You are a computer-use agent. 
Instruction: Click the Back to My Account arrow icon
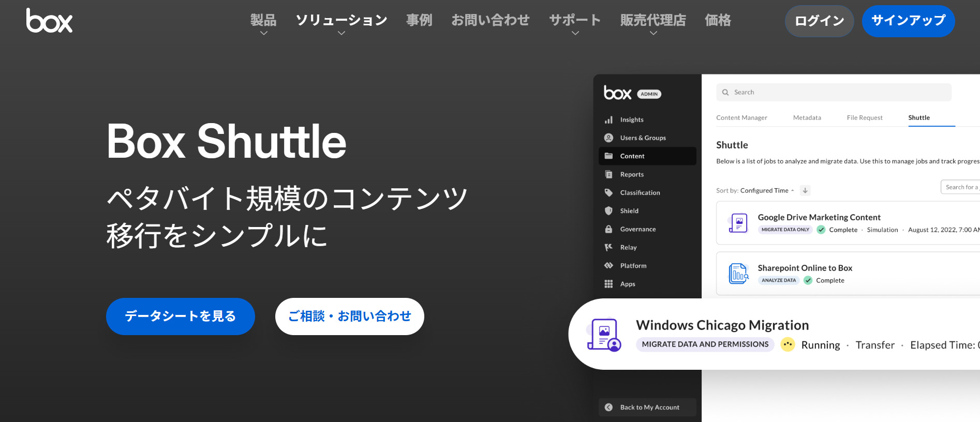(608, 408)
